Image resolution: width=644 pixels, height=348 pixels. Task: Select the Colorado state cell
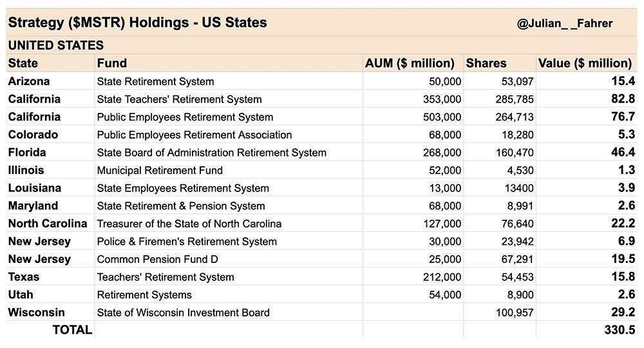point(33,135)
